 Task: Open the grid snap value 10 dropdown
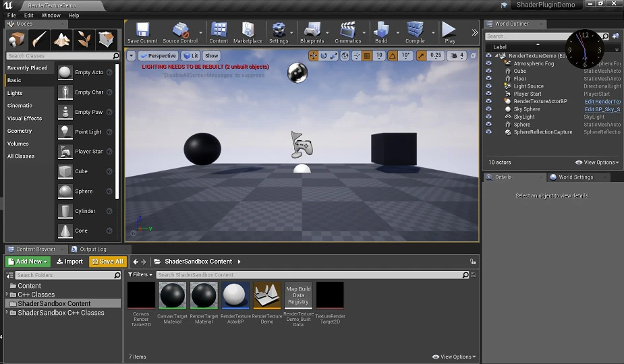click(379, 56)
